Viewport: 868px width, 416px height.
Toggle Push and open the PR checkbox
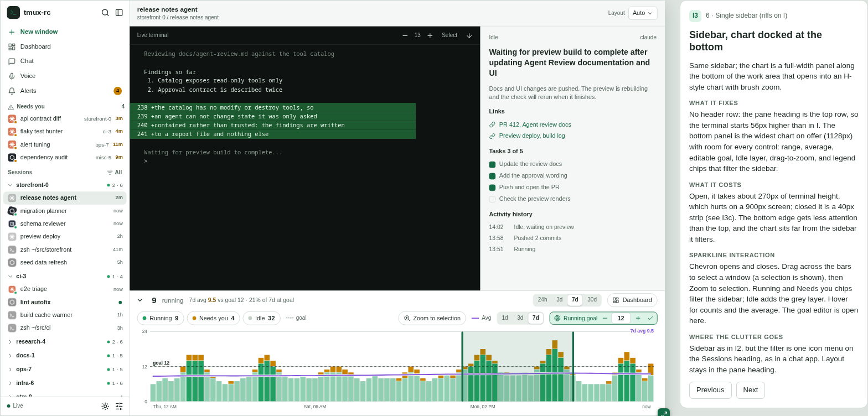coord(492,188)
